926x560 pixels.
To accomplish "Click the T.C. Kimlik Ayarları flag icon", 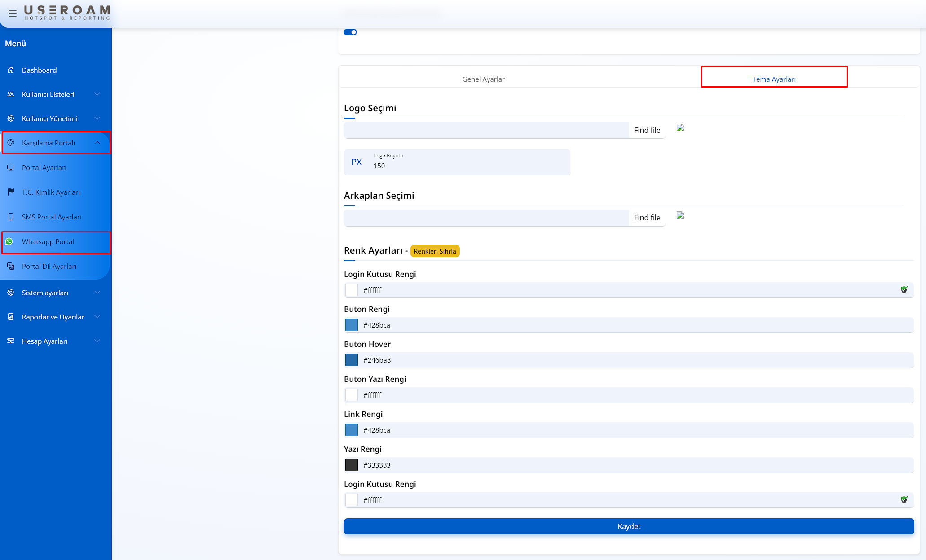I will click(11, 192).
